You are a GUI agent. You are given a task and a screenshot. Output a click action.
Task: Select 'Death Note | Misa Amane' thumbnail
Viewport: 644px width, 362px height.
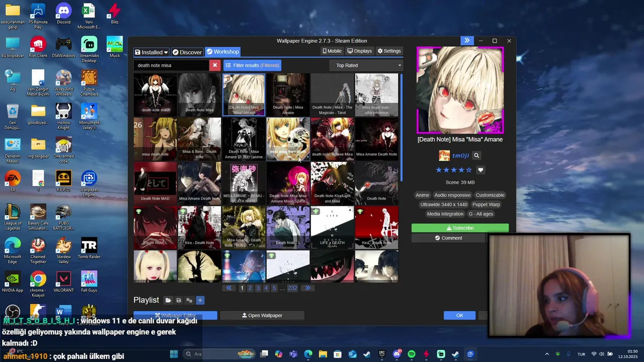click(288, 95)
